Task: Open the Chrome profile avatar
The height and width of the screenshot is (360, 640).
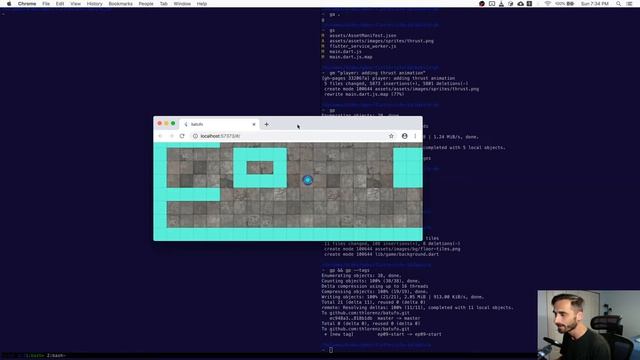Action: tap(404, 136)
